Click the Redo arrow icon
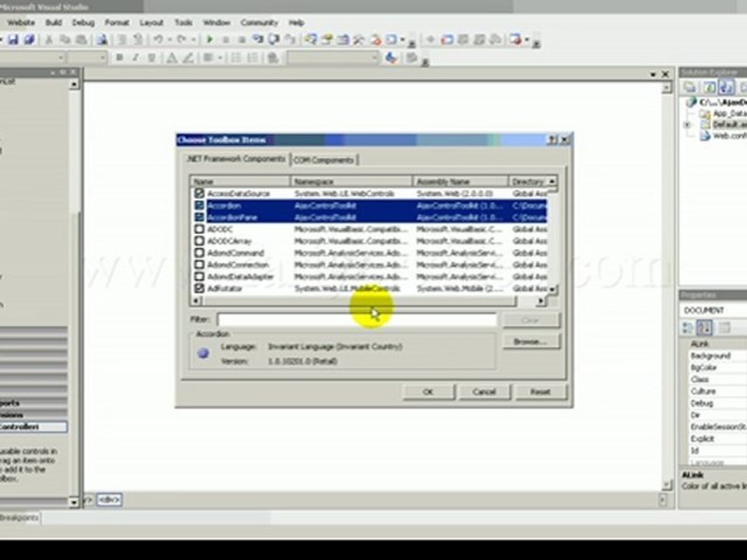 [x=181, y=40]
